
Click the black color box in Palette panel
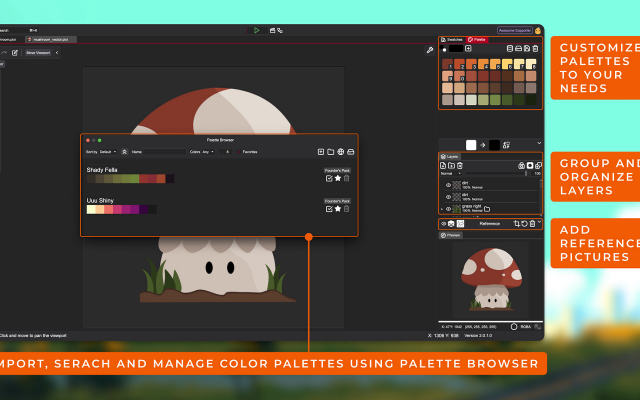(x=456, y=49)
